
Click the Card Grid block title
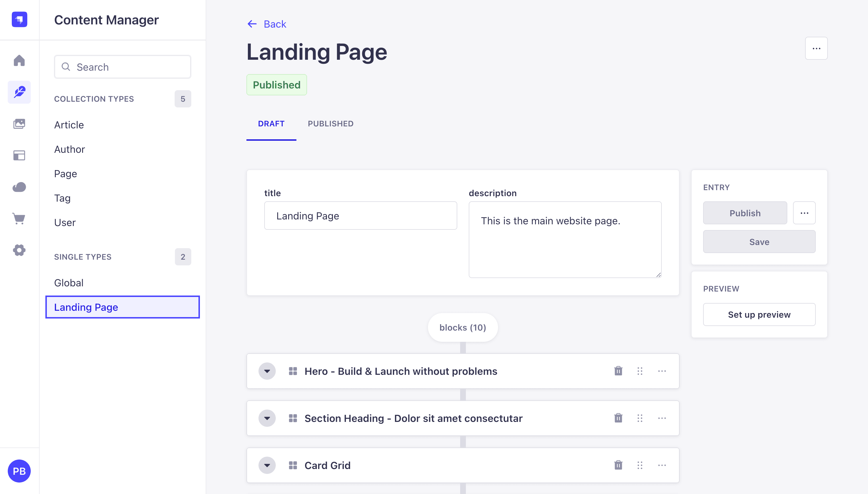327,465
